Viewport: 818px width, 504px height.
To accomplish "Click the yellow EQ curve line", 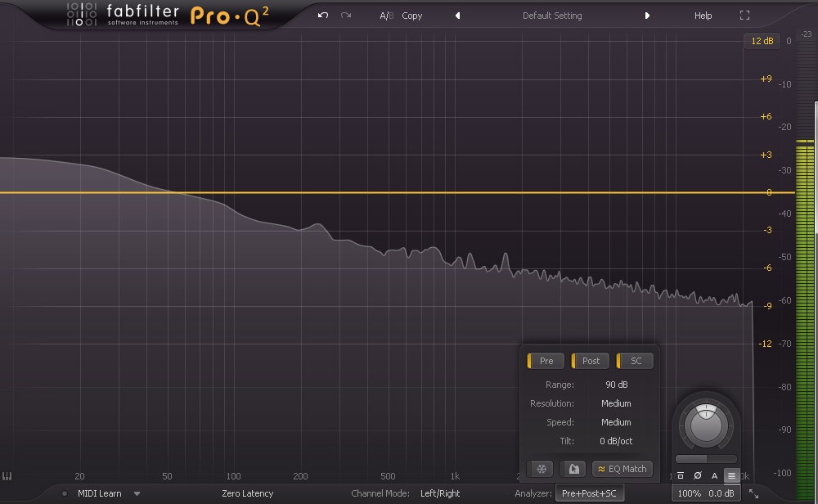I will (397, 192).
